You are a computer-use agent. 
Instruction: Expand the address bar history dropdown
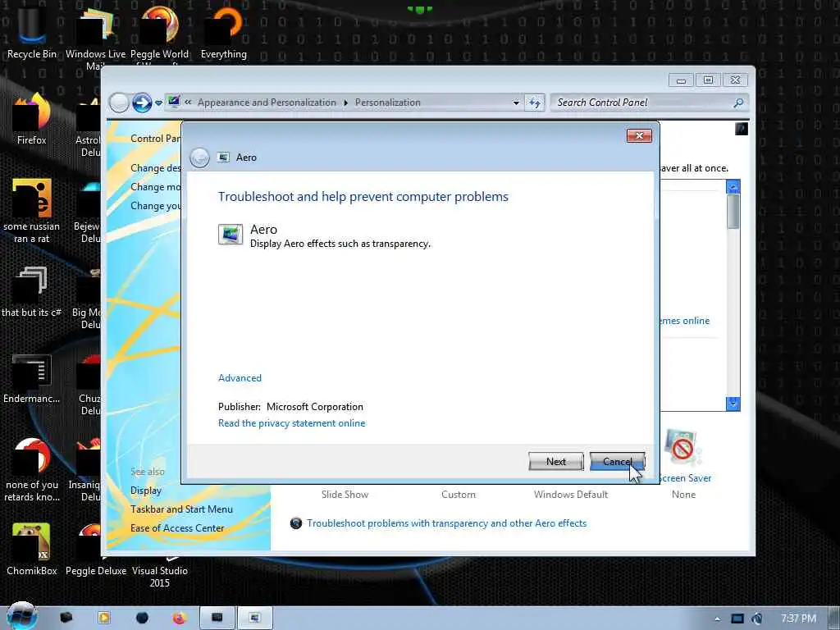click(516, 103)
